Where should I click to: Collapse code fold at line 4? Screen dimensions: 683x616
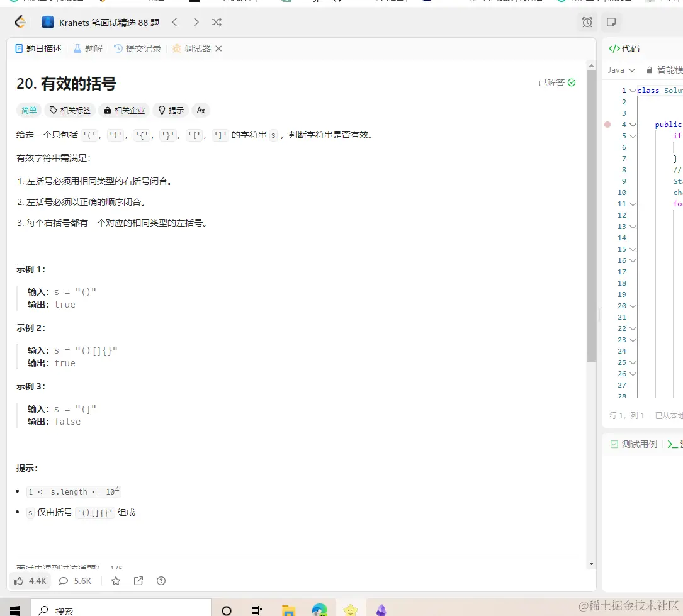pyautogui.click(x=633, y=125)
